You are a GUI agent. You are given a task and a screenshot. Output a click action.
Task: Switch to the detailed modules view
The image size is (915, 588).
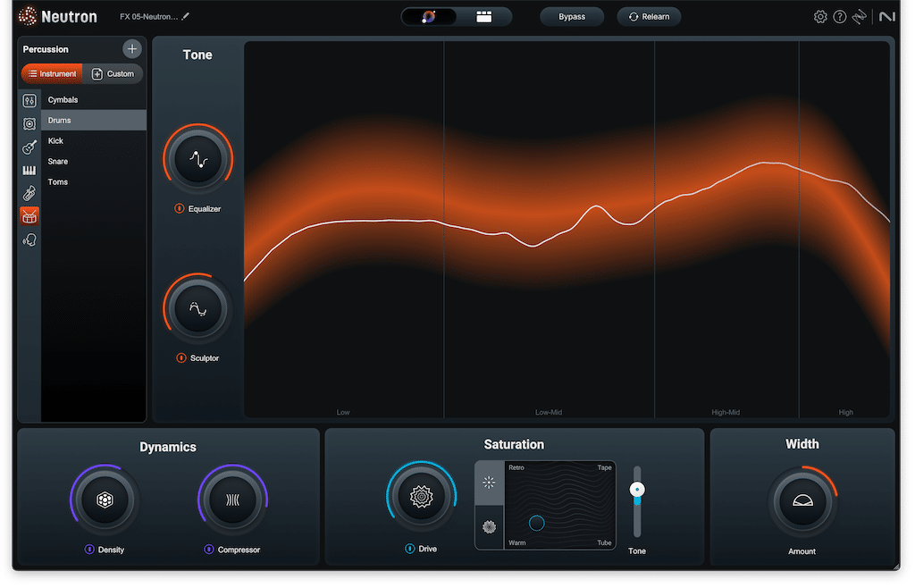pos(483,17)
